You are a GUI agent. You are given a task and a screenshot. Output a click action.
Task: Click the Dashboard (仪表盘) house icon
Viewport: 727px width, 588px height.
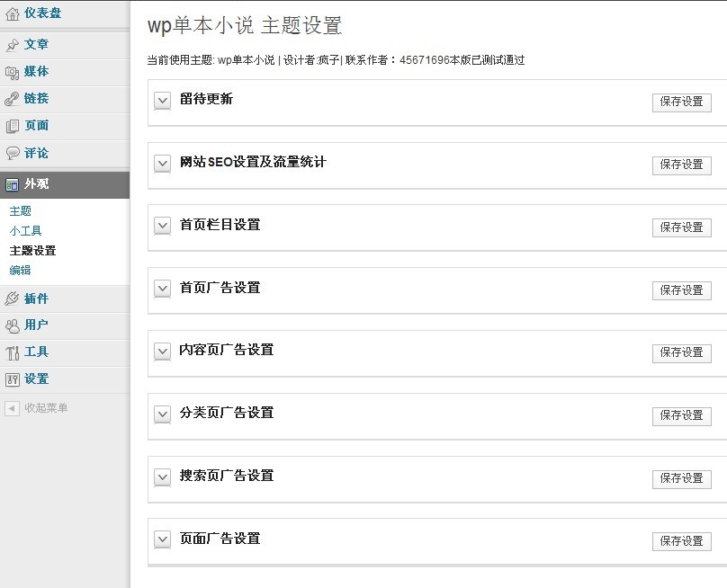12,13
